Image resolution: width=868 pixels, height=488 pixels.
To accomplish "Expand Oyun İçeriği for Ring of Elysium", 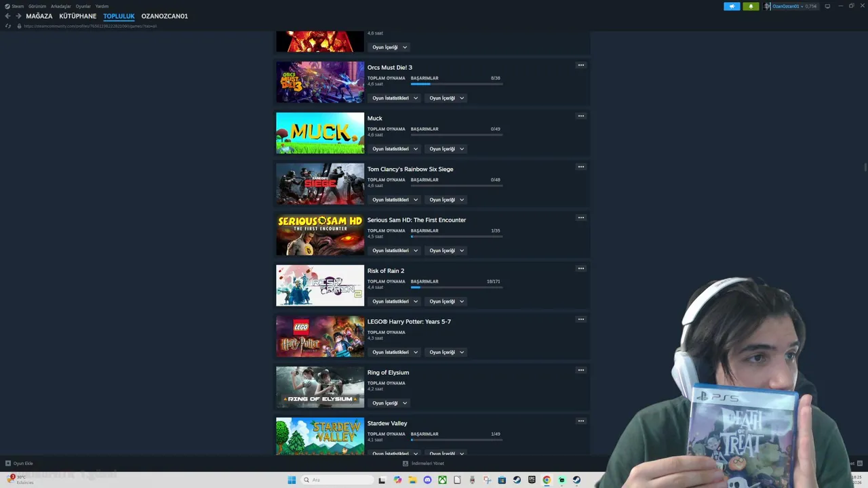I will [x=389, y=403].
